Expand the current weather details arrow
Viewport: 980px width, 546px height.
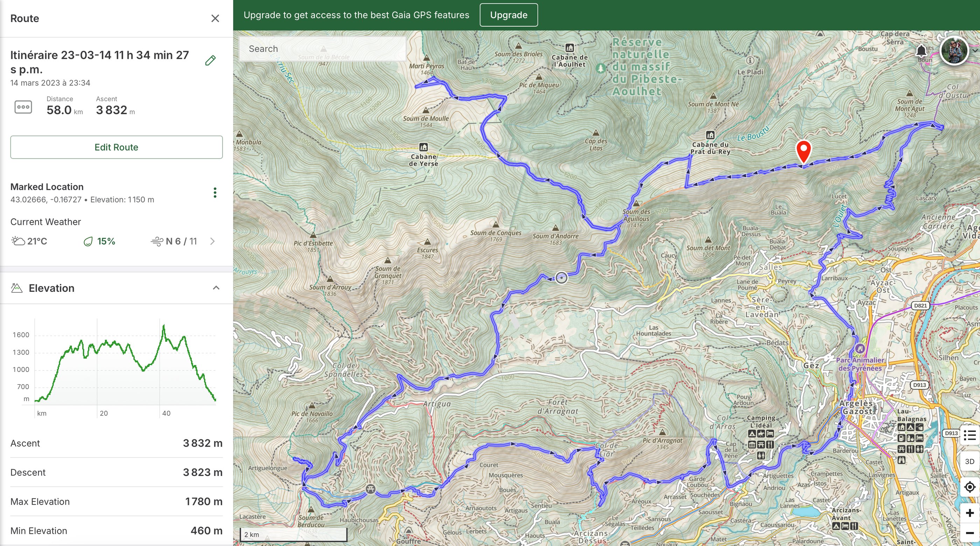click(x=213, y=241)
